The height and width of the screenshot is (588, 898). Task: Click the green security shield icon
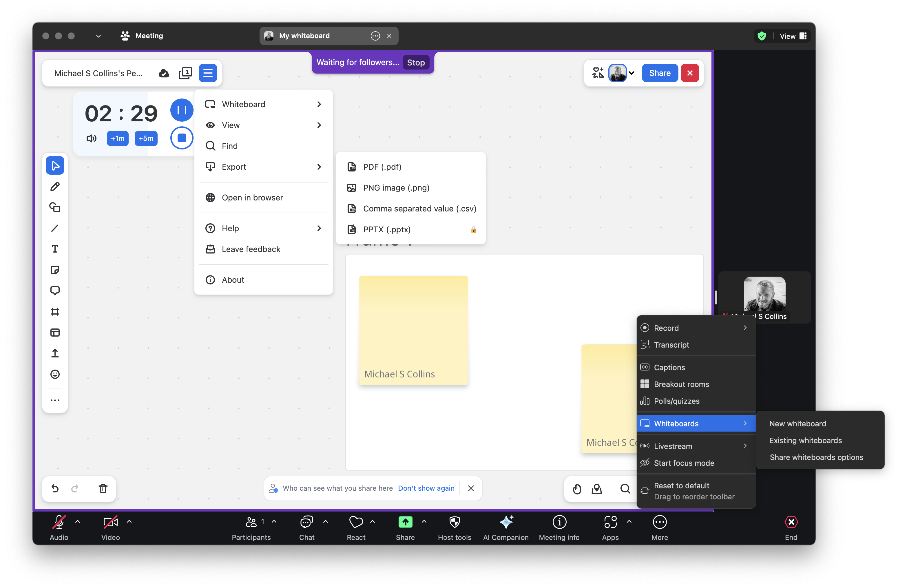[762, 36]
